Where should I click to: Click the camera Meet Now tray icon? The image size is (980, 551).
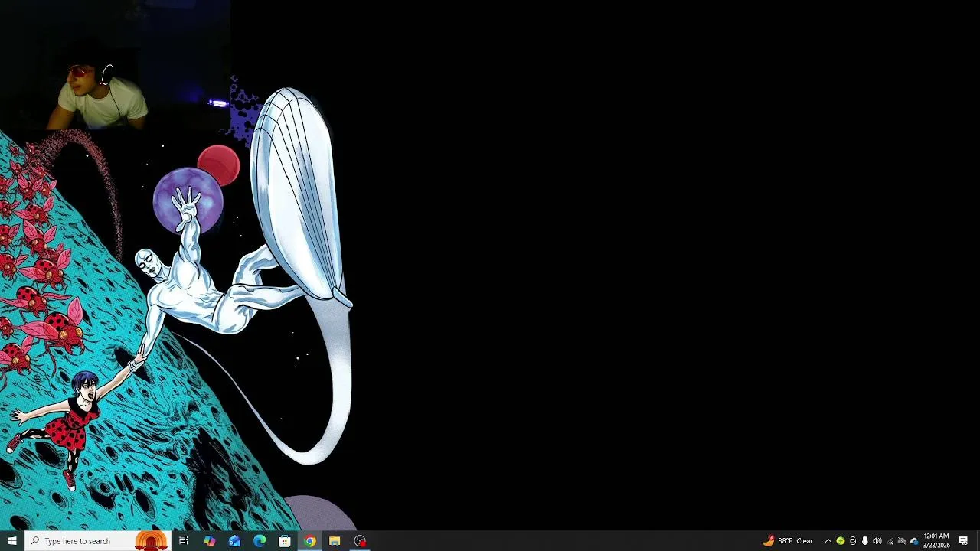tap(853, 541)
